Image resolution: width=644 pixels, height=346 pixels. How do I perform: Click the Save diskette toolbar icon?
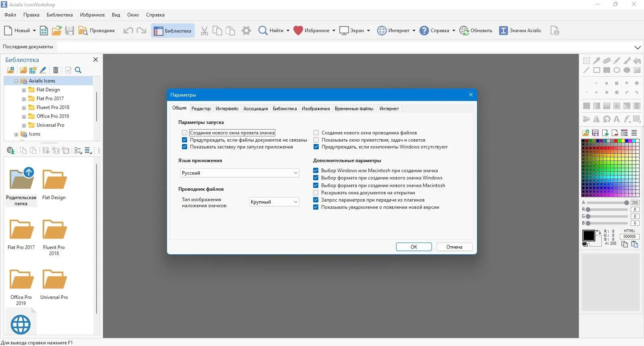(70, 31)
